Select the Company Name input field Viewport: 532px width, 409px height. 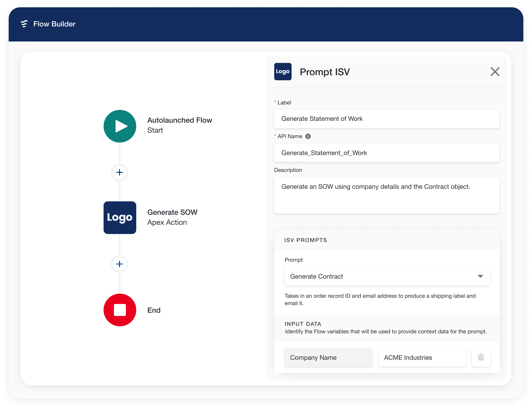pos(328,357)
